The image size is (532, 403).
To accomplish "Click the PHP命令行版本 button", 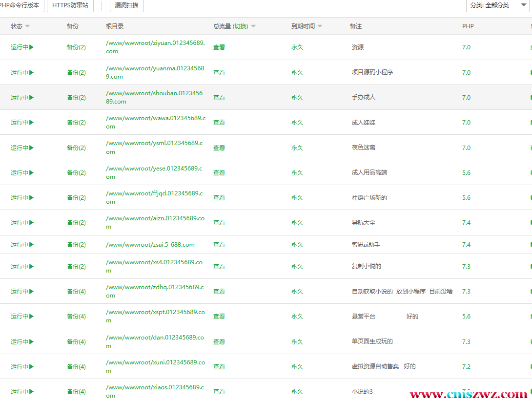I will tap(20, 5).
